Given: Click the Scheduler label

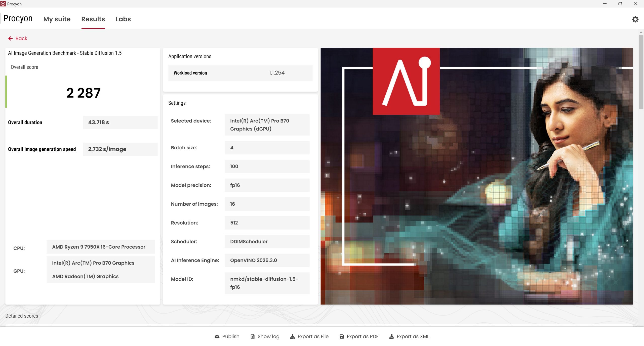Looking at the screenshot, I should (x=184, y=241).
